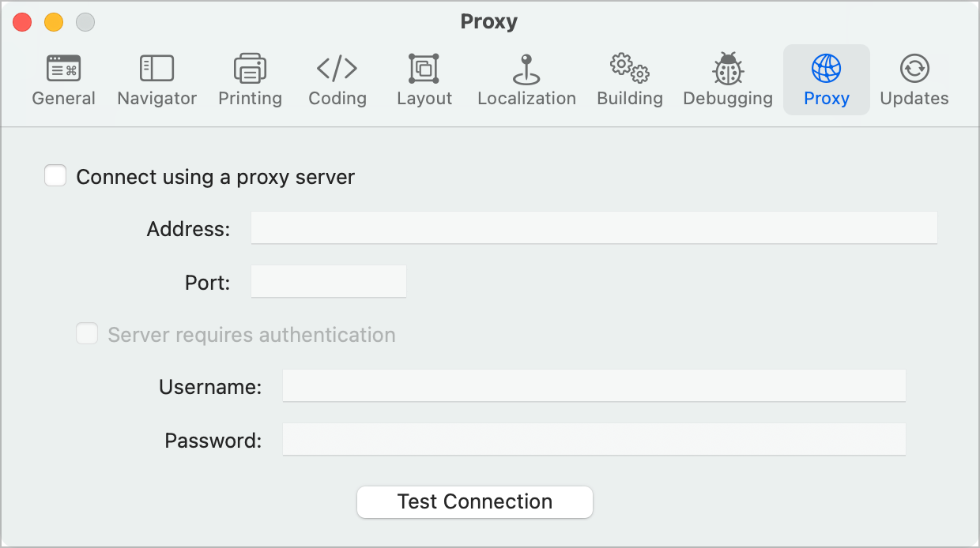Go to the Layout settings pane
Viewport: 980px width, 548px height.
[424, 81]
